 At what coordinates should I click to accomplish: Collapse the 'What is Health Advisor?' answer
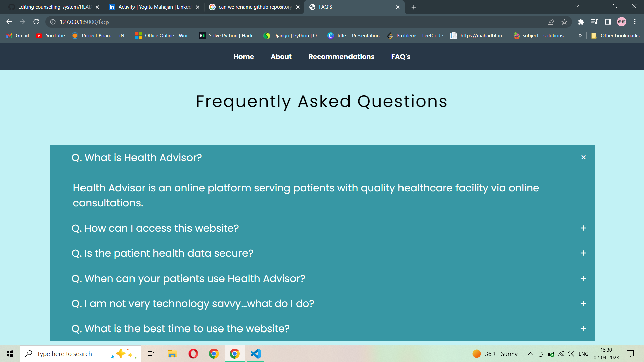[583, 157]
